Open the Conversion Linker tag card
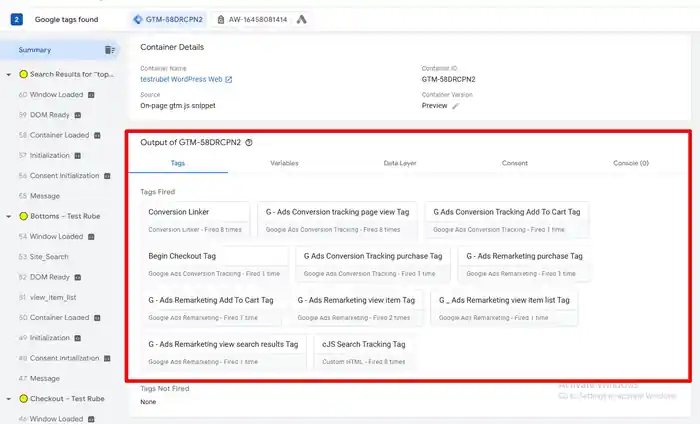This screenshot has width=700, height=424. coord(196,220)
